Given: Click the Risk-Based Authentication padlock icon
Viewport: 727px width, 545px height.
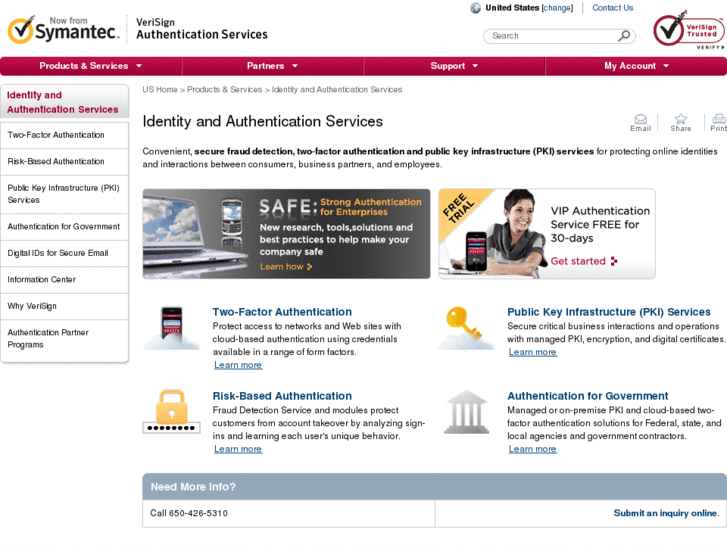Looking at the screenshot, I should tap(171, 411).
